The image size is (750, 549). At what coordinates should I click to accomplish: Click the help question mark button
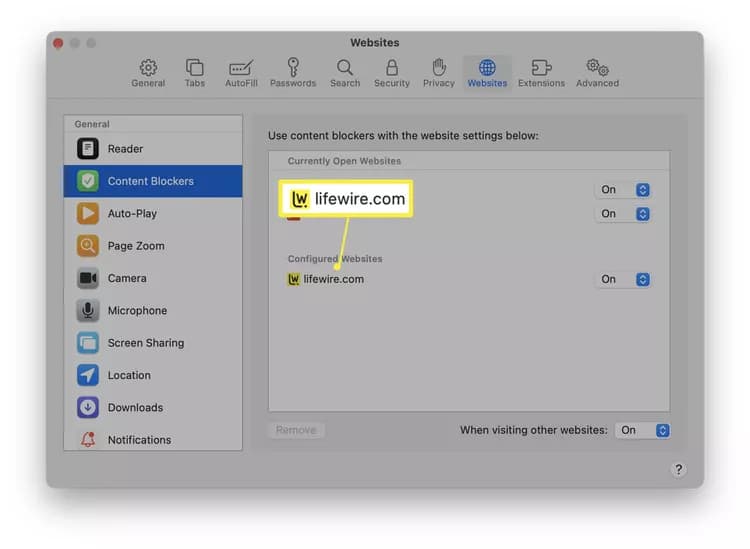[x=678, y=470]
